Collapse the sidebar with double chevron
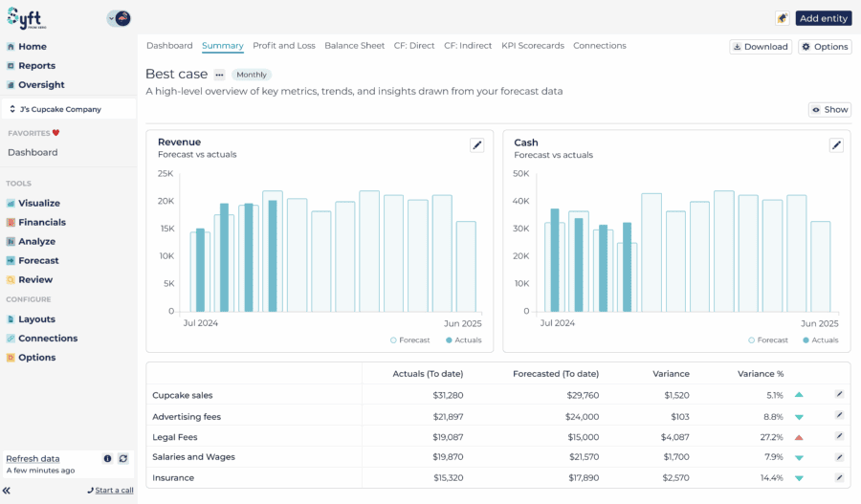 (x=7, y=491)
